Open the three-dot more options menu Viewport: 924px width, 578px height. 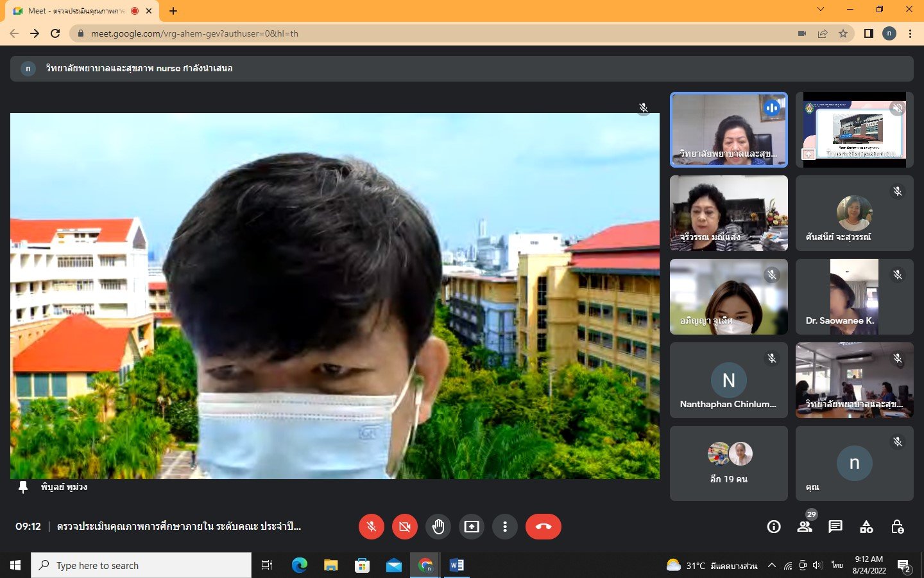(505, 527)
